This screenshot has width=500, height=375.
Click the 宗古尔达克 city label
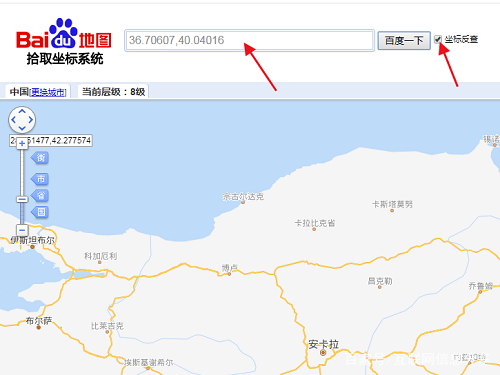(x=243, y=197)
